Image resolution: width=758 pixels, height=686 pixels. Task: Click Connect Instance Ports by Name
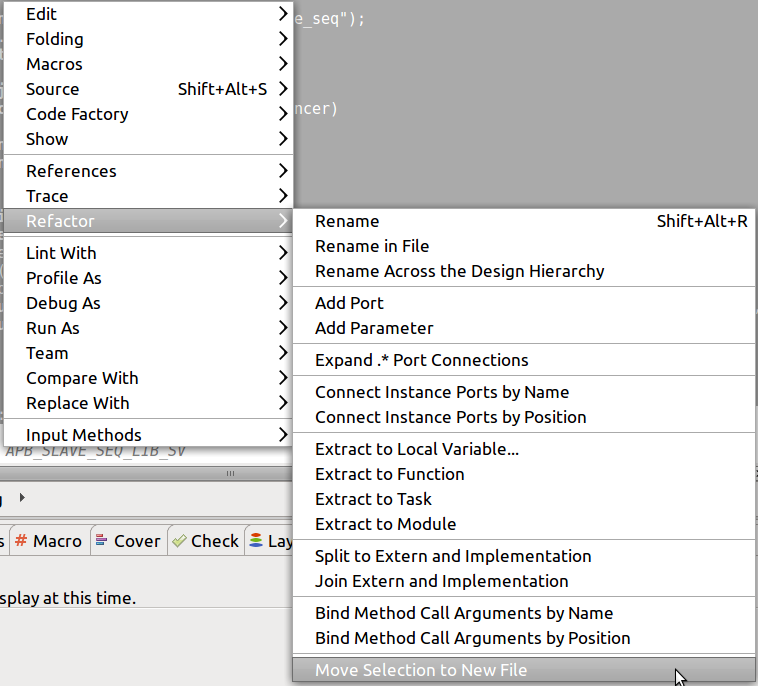point(441,392)
